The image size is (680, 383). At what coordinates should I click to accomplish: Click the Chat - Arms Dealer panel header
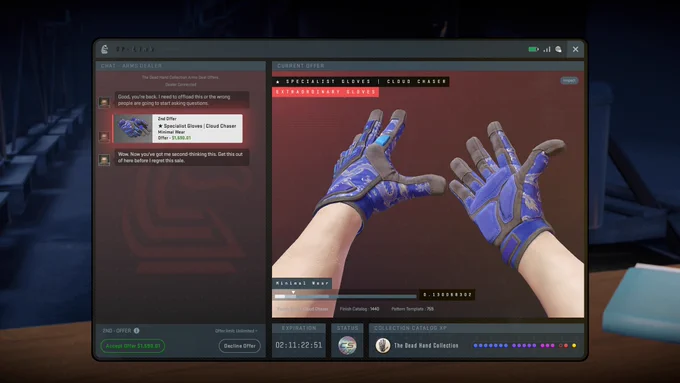pyautogui.click(x=180, y=66)
